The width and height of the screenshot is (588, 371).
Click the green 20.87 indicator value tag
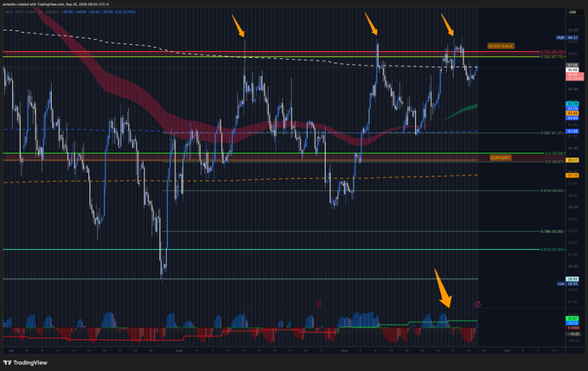572,318
